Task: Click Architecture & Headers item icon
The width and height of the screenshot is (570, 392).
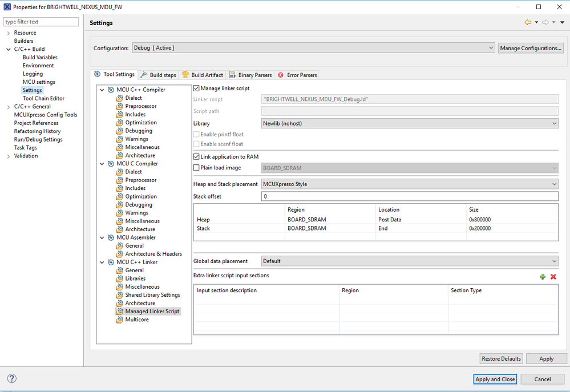Action: [x=120, y=254]
